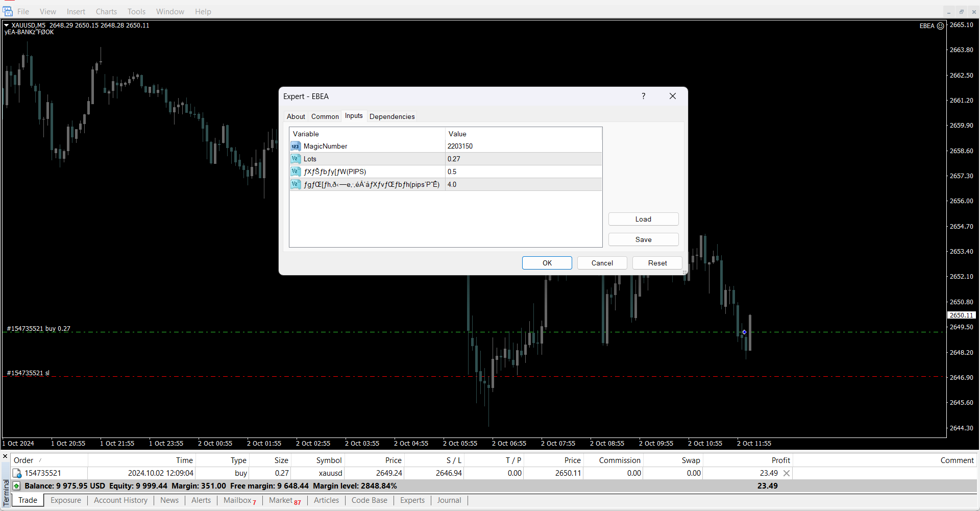Click the MagicNumber integer variable icon
980x511 pixels.
click(x=296, y=147)
